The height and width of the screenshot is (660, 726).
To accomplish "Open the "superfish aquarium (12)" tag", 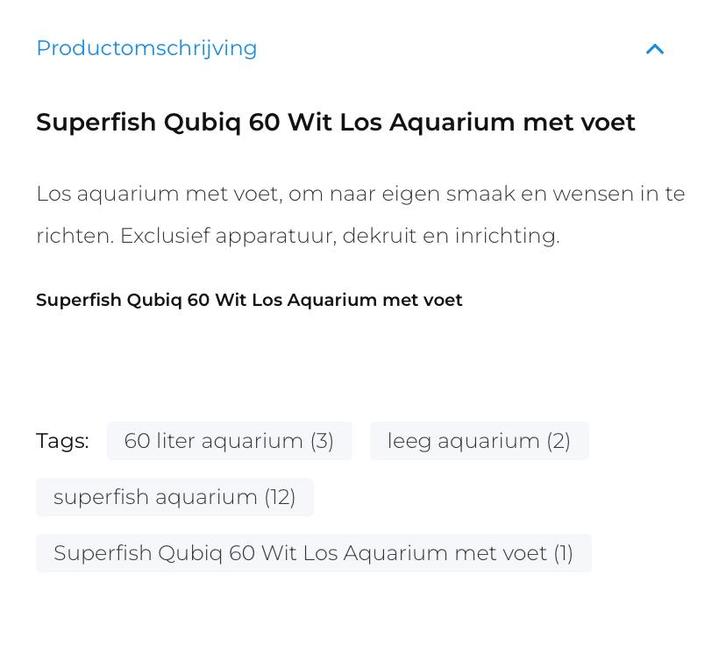I will [174, 497].
